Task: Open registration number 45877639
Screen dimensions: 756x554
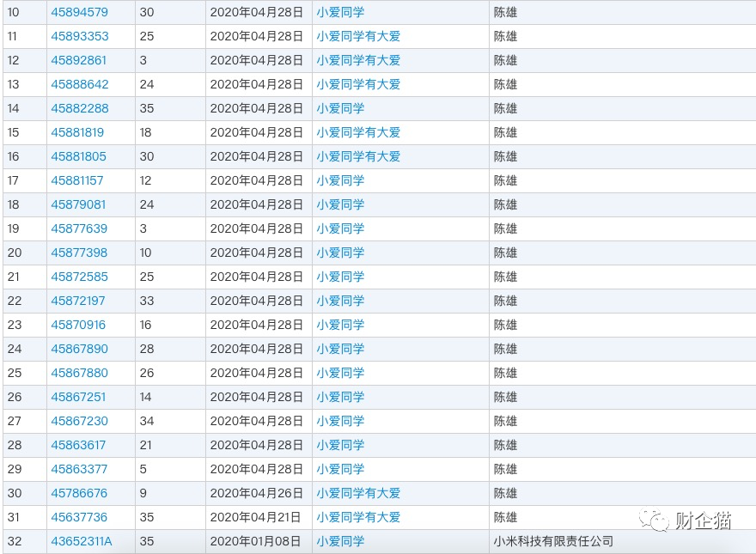Action: coord(79,228)
